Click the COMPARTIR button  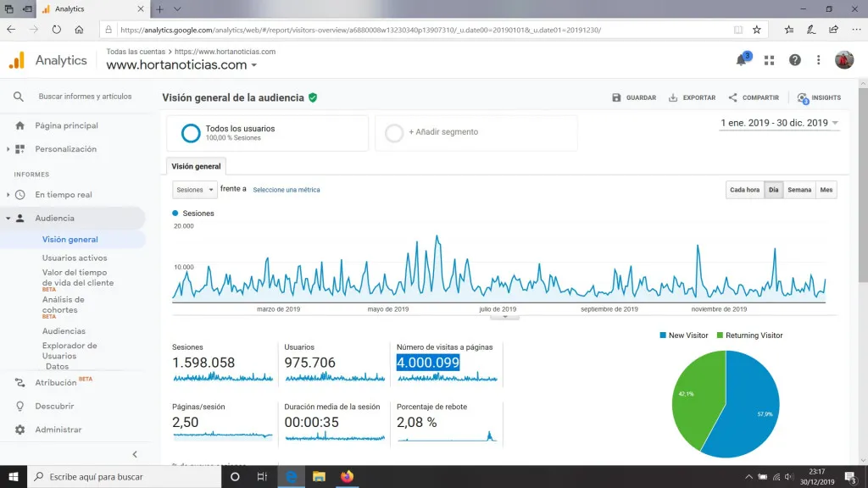[x=754, y=98]
